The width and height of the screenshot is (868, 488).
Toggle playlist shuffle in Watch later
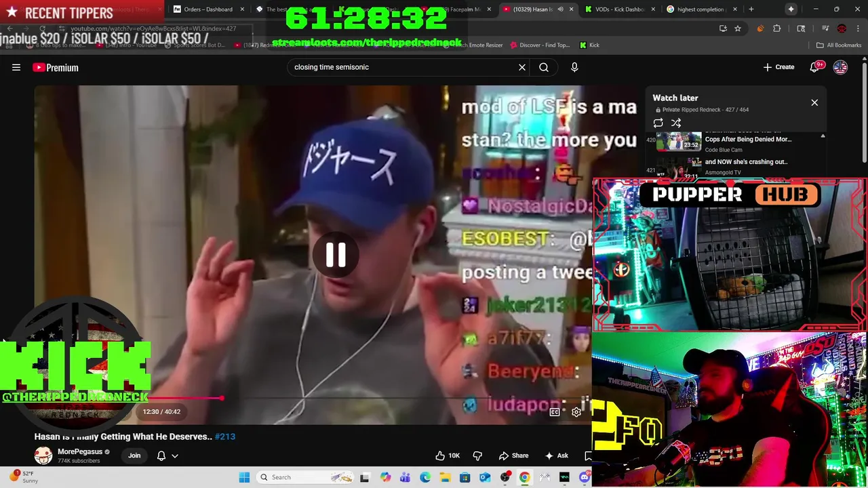(x=676, y=123)
